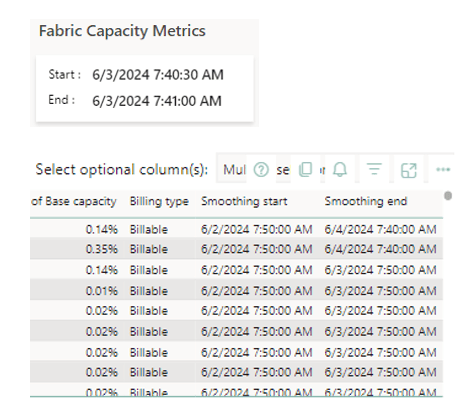Copy the visual using the copy icon
Viewport: 463px width, 407px height.
point(305,169)
